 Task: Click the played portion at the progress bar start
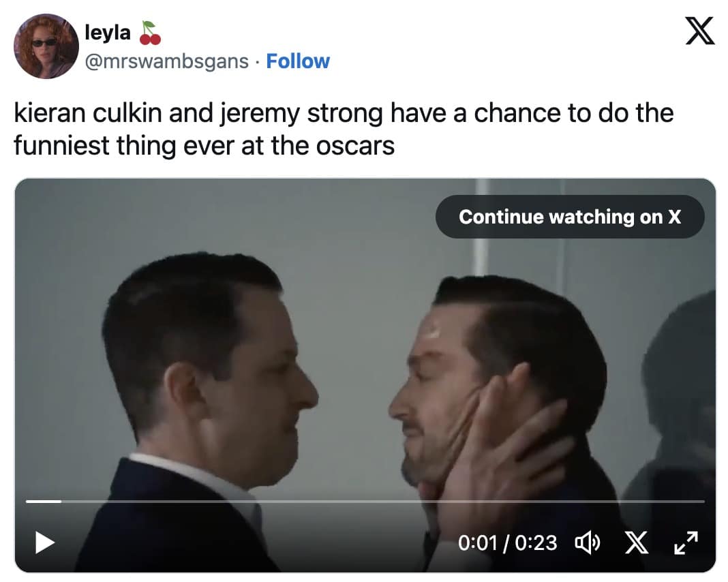pos(42,502)
